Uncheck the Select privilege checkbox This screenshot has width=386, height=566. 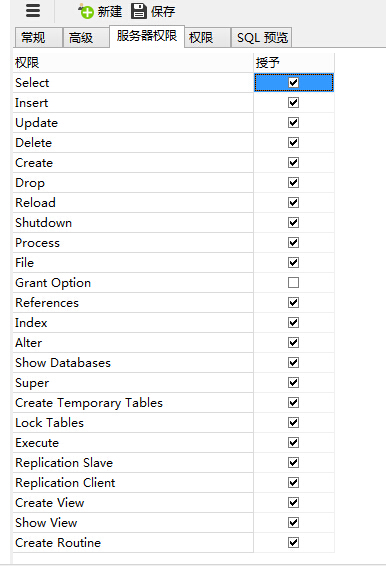(x=294, y=83)
